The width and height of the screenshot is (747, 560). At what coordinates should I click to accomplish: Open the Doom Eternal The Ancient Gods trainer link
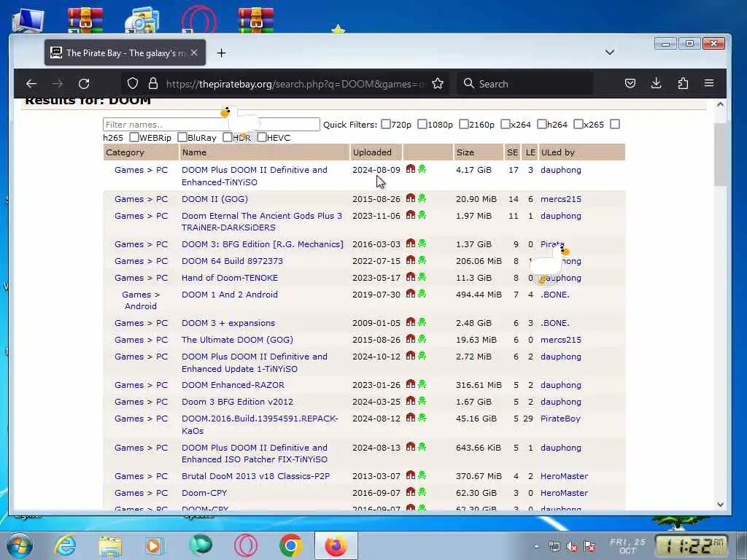262,222
